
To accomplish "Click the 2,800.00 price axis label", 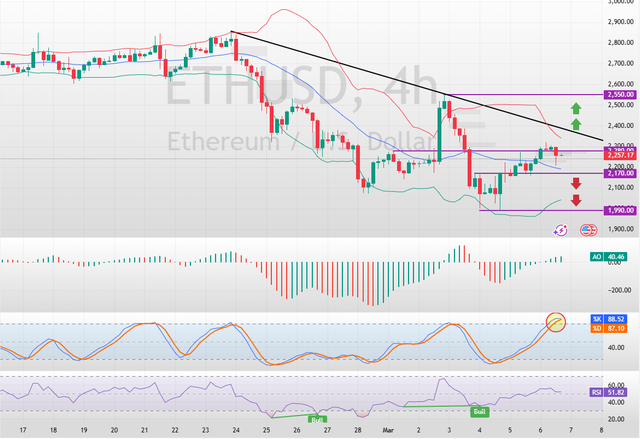I will pyautogui.click(x=620, y=42).
